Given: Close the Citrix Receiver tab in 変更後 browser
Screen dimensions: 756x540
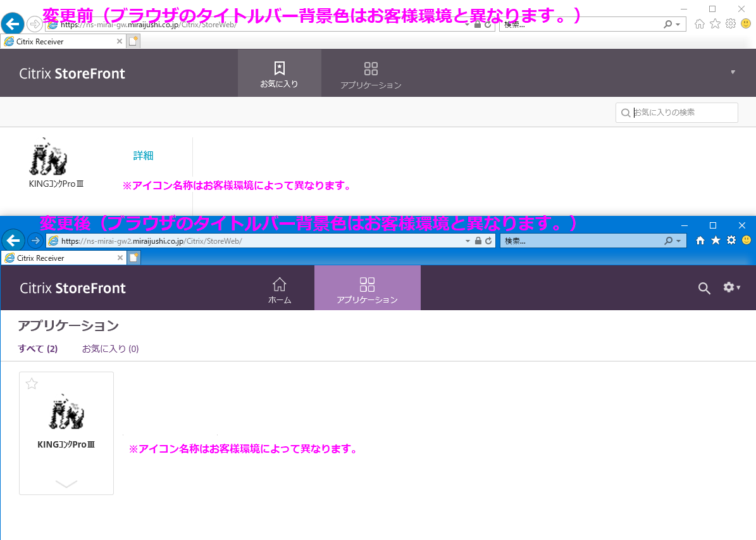Looking at the screenshot, I should (x=120, y=258).
